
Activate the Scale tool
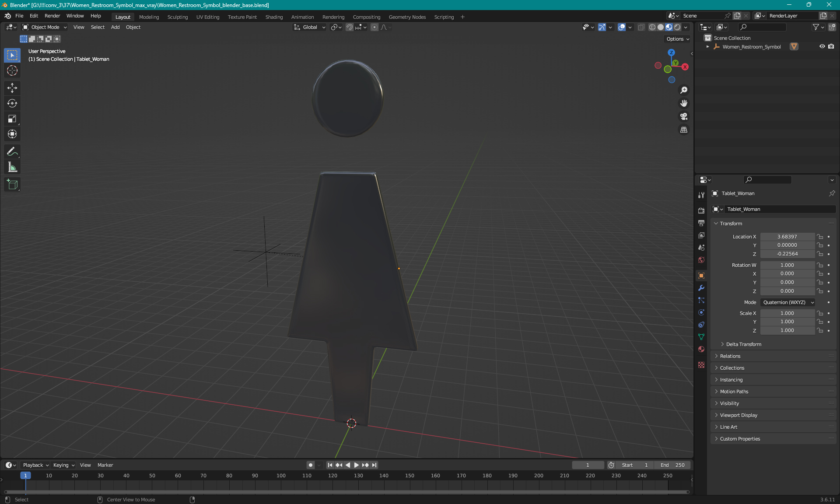coord(12,119)
